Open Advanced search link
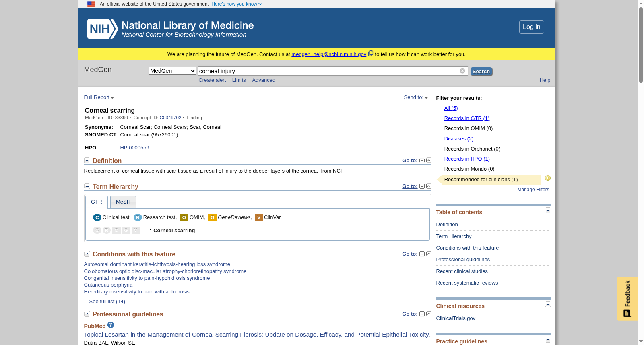The image size is (644, 345). 264,80
